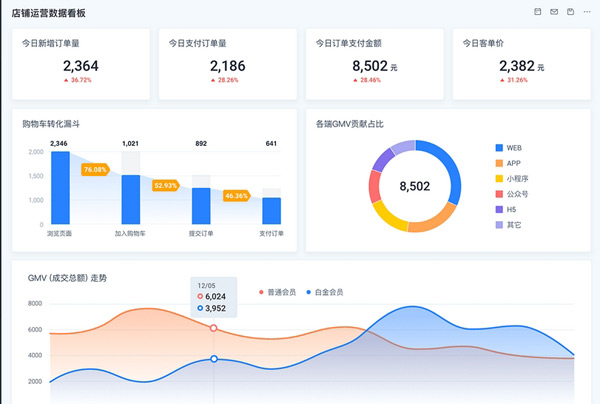Click the save icon in the header
Viewport: 600px width, 404px height.
[570, 11]
